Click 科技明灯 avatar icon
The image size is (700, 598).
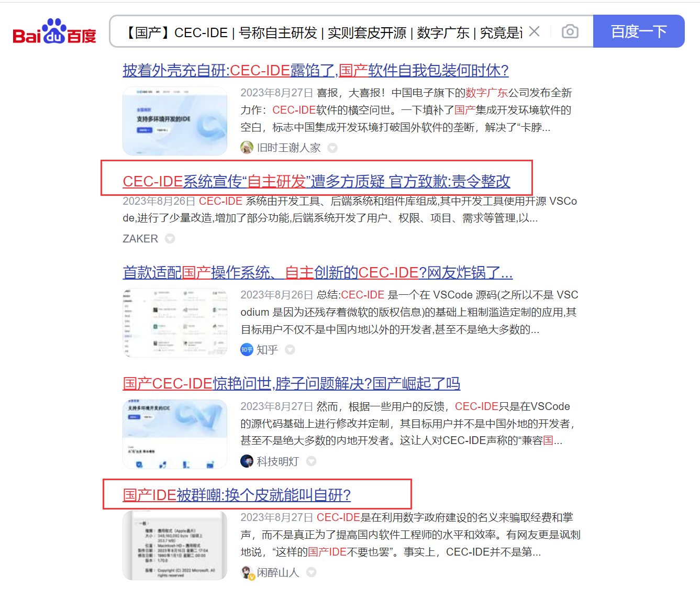pos(247,461)
